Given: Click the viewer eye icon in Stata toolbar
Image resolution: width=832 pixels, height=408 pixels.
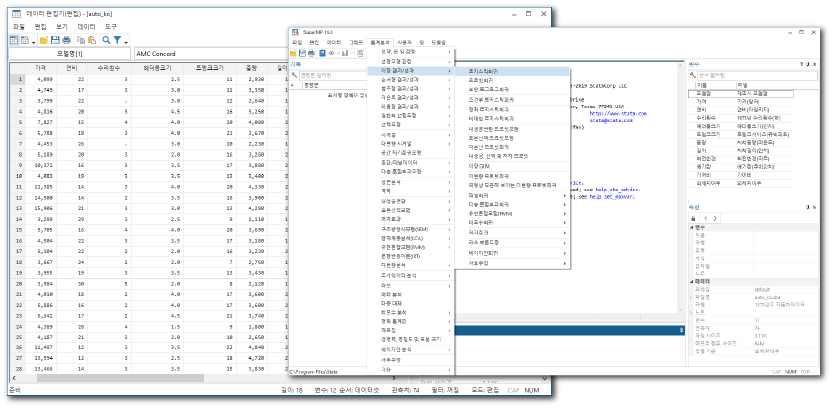Looking at the screenshot, I should click(332, 53).
